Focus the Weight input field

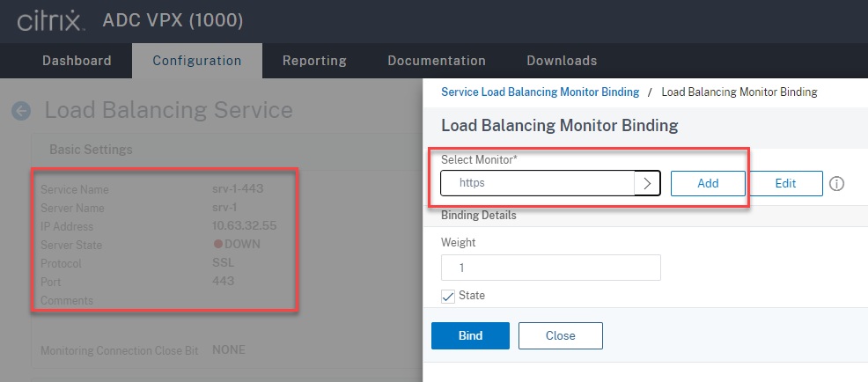pyautogui.click(x=550, y=268)
